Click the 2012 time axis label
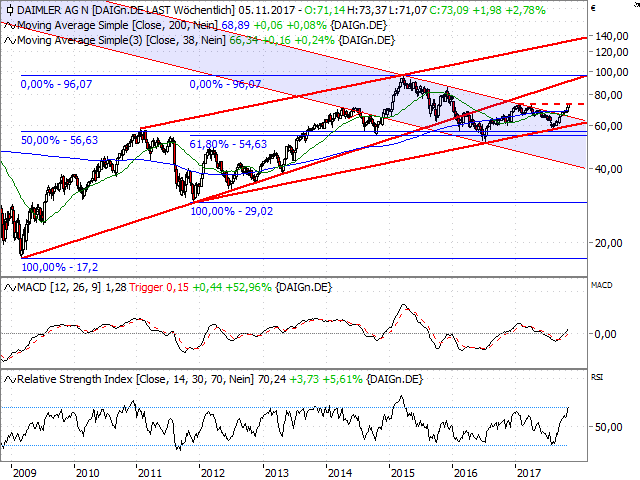This screenshot has width=640, height=480. pyautogui.click(x=213, y=473)
